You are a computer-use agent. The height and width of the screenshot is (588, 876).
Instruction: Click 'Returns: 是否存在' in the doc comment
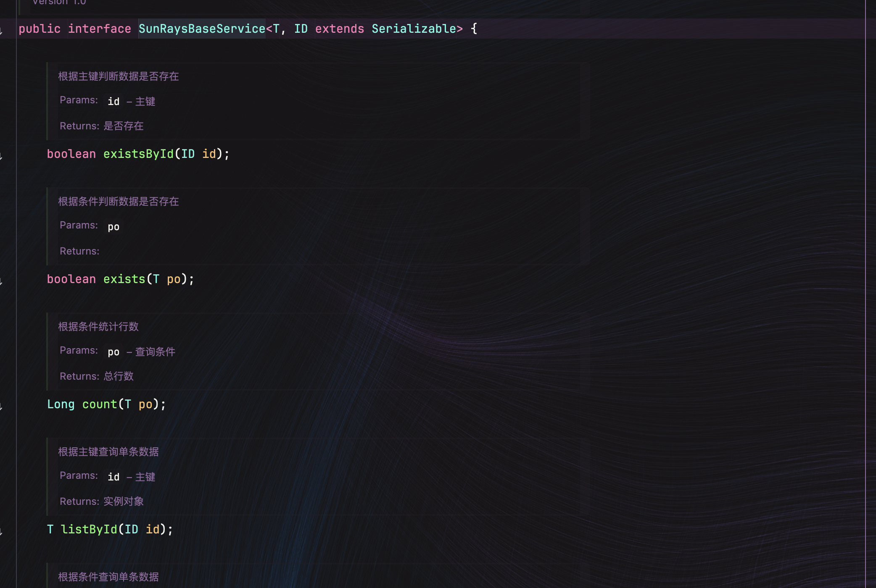coord(102,126)
